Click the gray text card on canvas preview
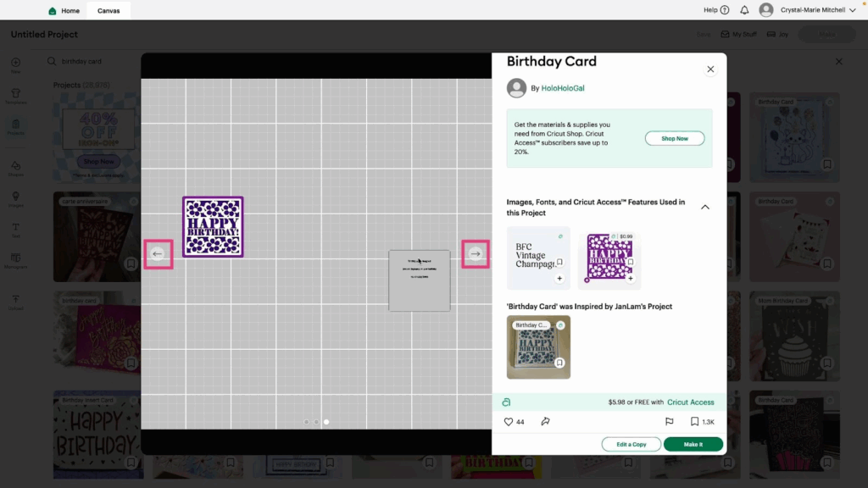This screenshot has height=488, width=868. (419, 280)
